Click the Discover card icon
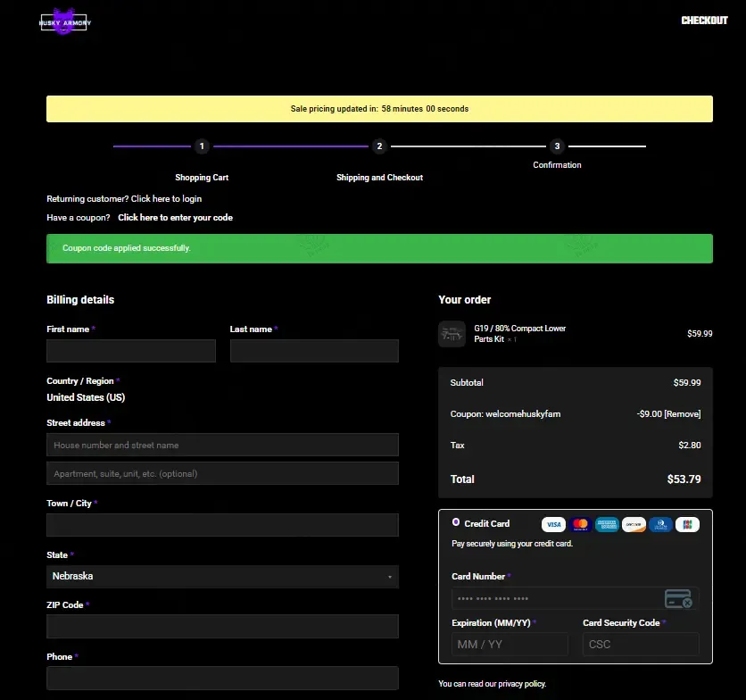The height and width of the screenshot is (700, 746). (634, 525)
